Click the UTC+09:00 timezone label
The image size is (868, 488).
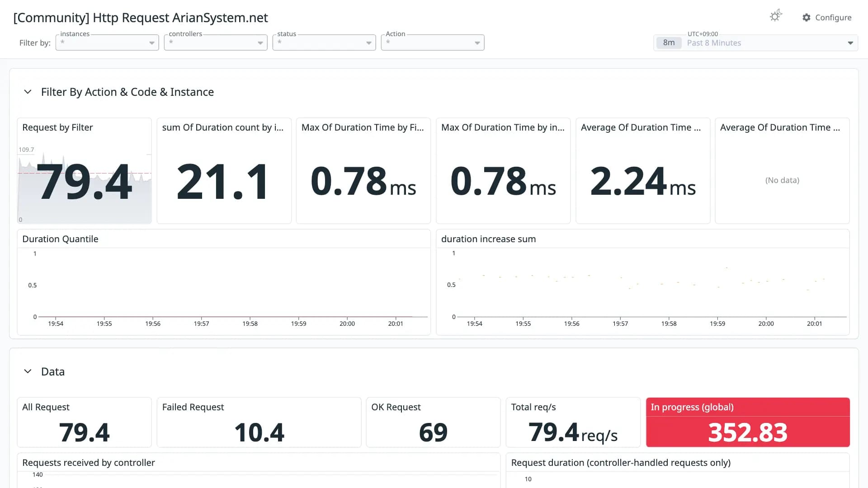(703, 34)
